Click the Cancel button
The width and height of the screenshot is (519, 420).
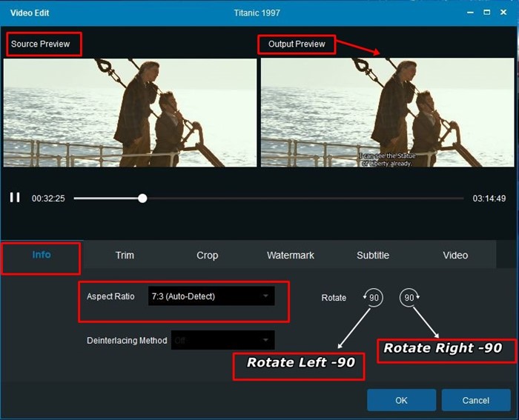point(476,400)
